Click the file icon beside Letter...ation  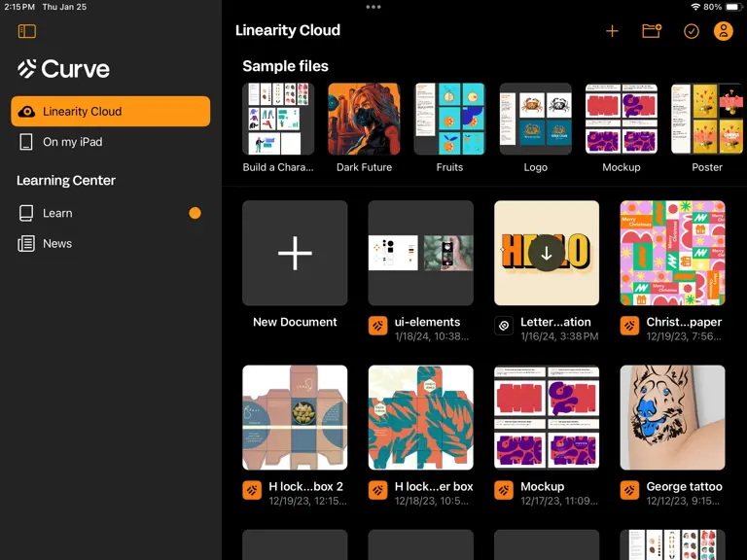click(504, 326)
